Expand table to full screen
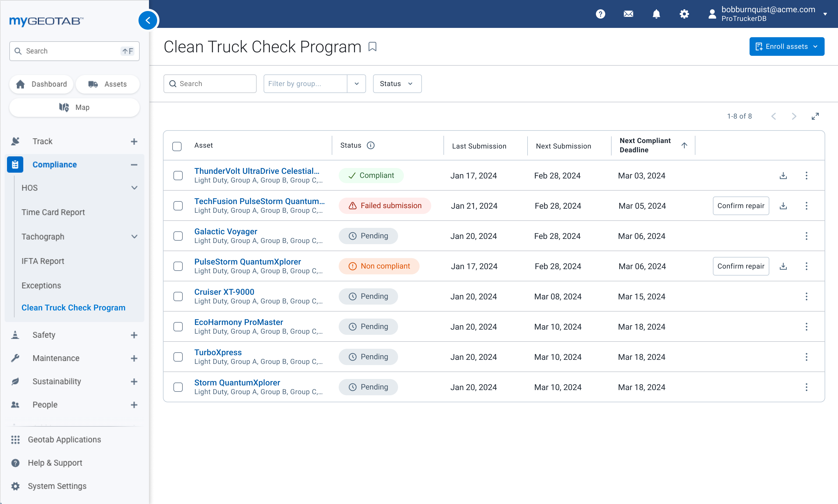838x504 pixels. click(815, 117)
